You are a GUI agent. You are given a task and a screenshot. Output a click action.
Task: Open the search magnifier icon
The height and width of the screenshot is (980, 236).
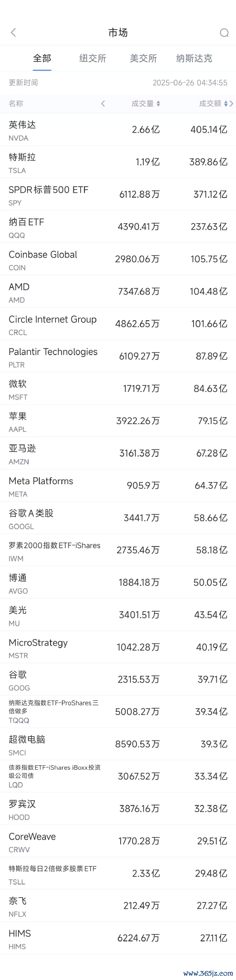(224, 33)
